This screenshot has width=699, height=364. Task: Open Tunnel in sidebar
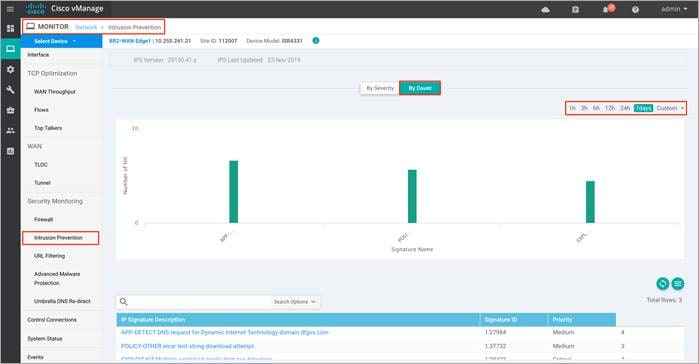(x=42, y=183)
